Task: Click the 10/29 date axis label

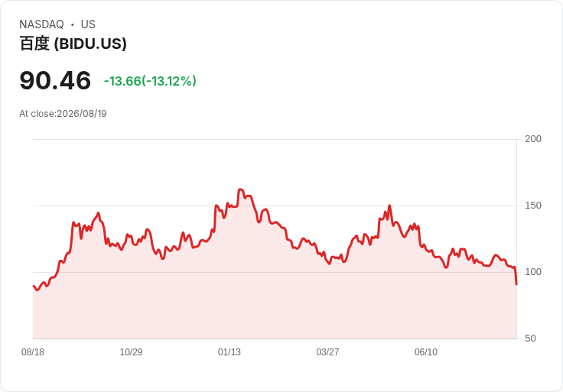Action: (x=131, y=352)
